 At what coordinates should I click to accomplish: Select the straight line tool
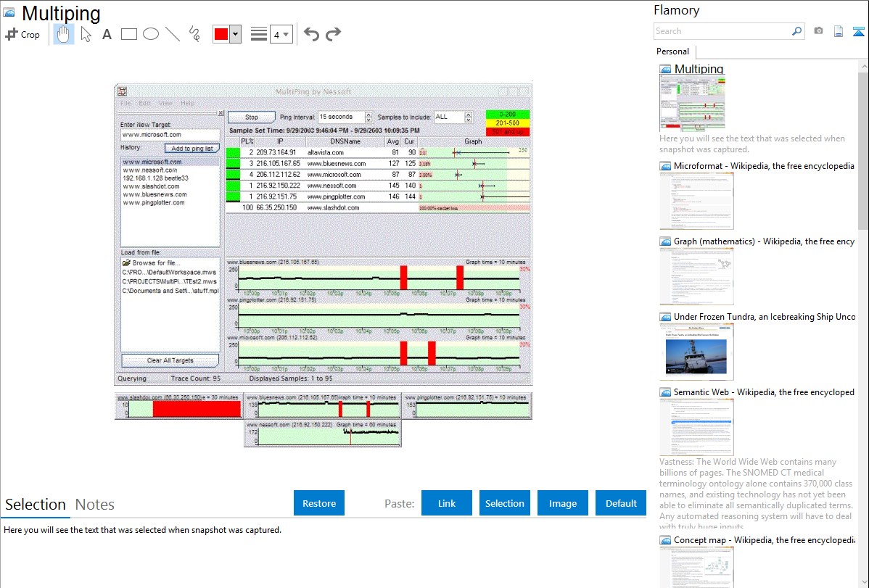[x=173, y=34]
